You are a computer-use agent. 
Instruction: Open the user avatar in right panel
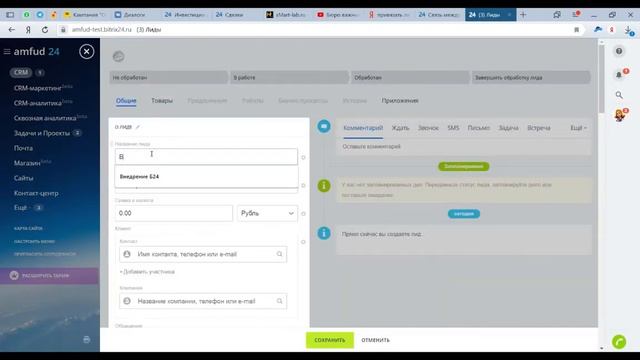coord(620,115)
